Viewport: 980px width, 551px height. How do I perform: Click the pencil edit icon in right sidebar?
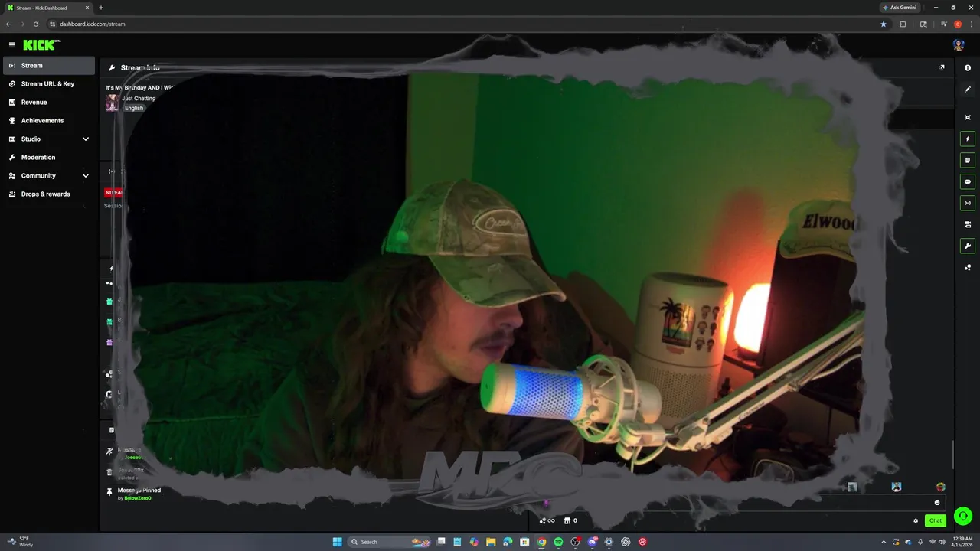[968, 90]
